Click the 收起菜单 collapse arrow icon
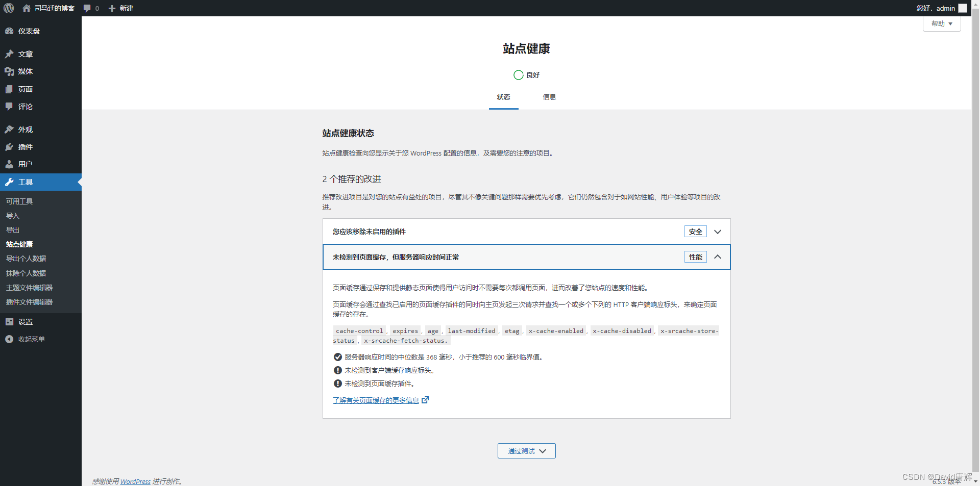This screenshot has height=486, width=980. tap(9, 339)
